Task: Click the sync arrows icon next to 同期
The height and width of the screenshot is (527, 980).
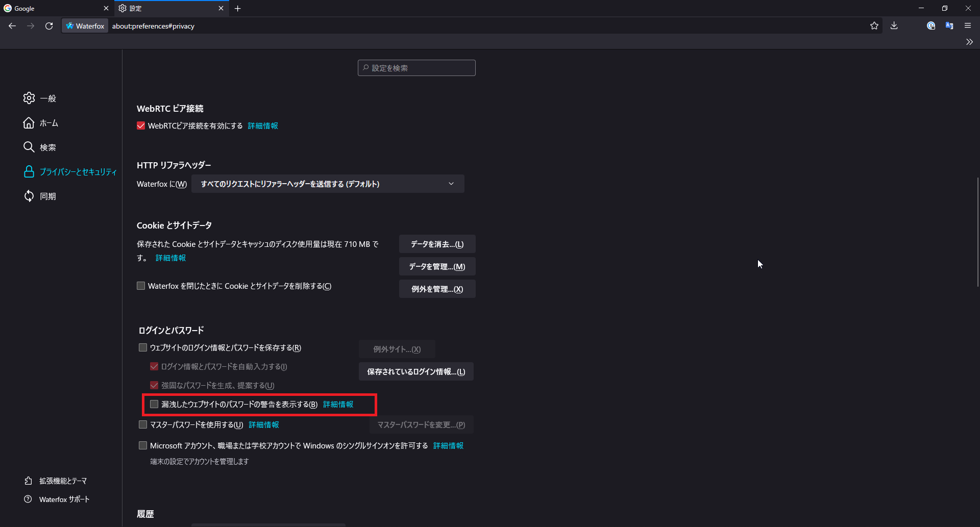Action: pyautogui.click(x=29, y=196)
